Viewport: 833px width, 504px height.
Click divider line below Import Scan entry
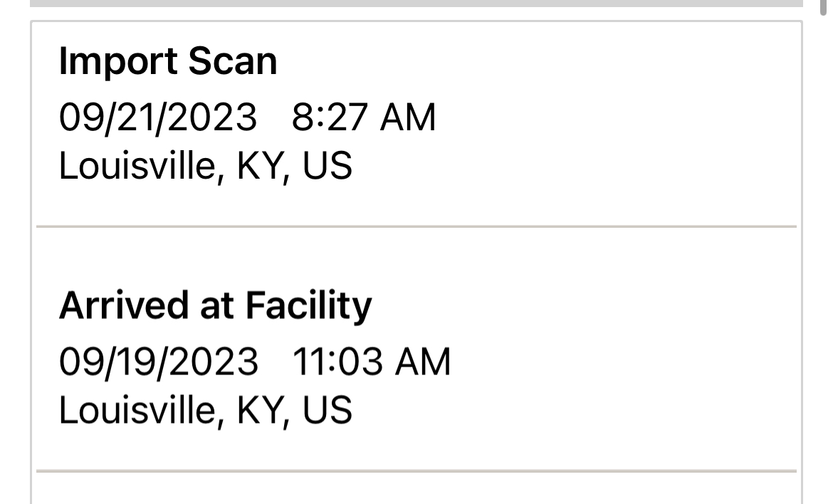click(416, 226)
